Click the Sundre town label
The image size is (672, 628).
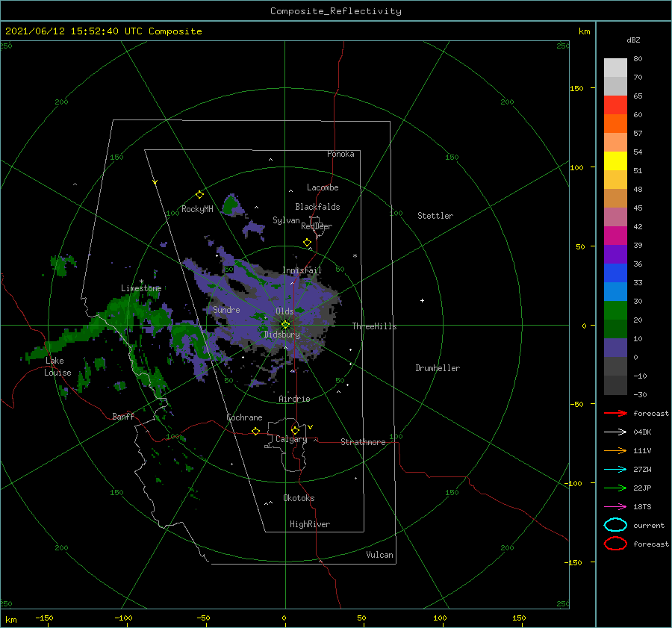tap(226, 310)
